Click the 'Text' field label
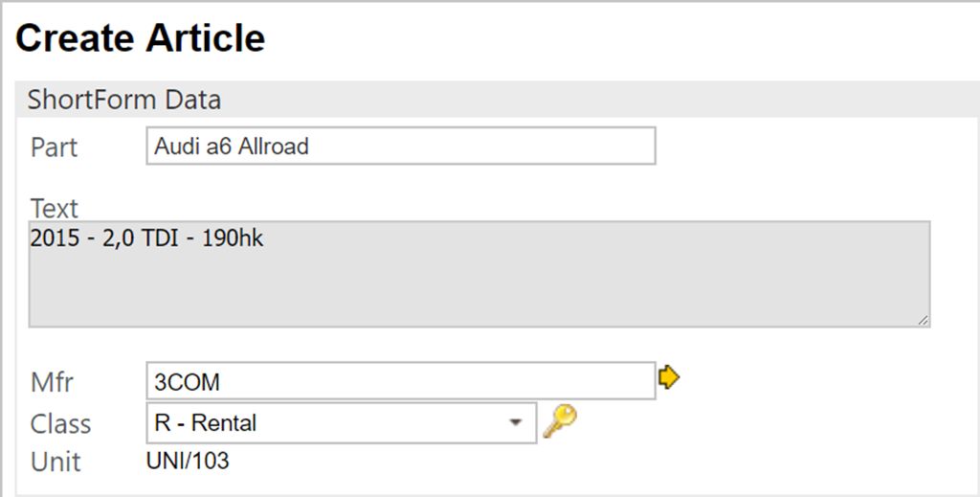The width and height of the screenshot is (980, 497). tap(55, 208)
